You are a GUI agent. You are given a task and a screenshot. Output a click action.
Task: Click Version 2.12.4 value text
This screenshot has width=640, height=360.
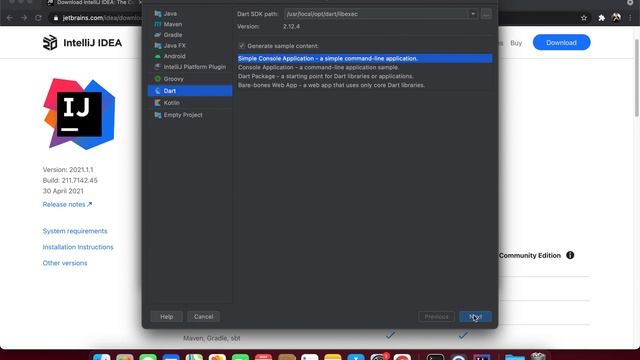(291, 26)
